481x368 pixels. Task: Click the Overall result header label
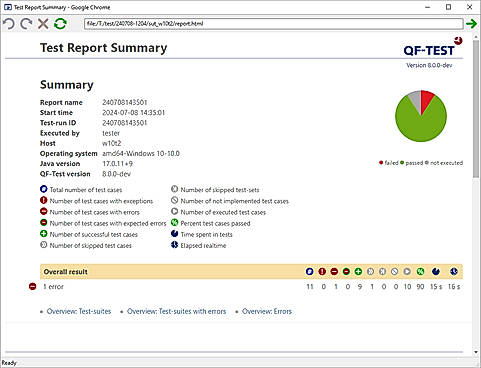pos(66,272)
